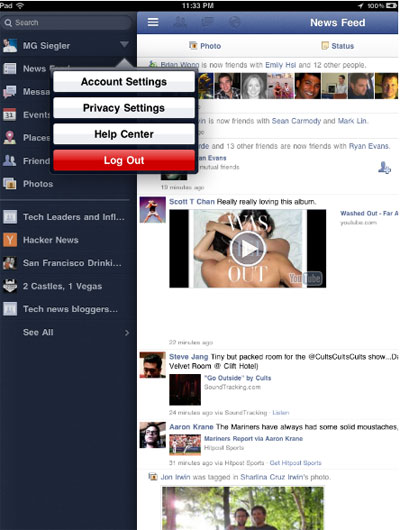Open the Steve Jang profile link
This screenshot has width=400, height=530.
pos(188,357)
